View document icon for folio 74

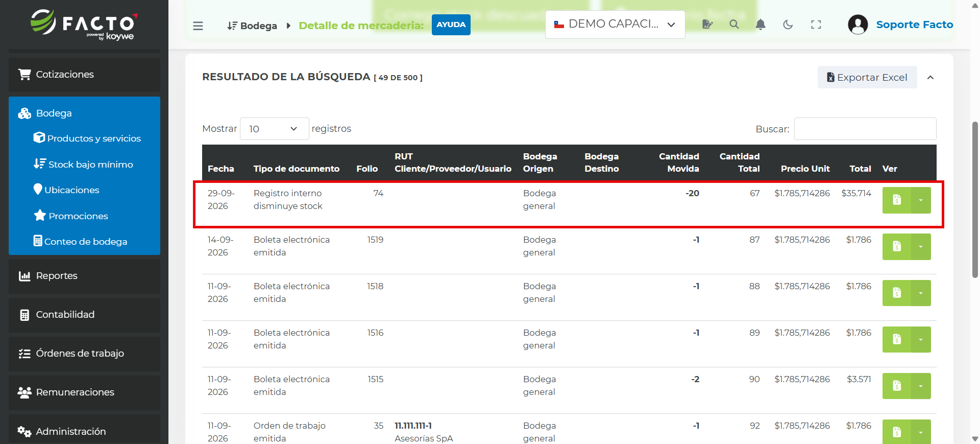[x=897, y=200]
